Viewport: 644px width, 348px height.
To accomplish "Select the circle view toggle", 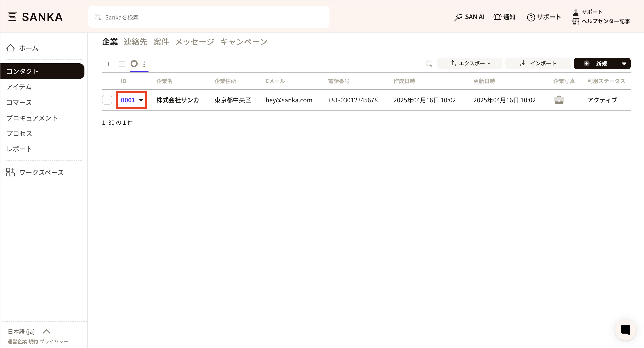I will [134, 64].
